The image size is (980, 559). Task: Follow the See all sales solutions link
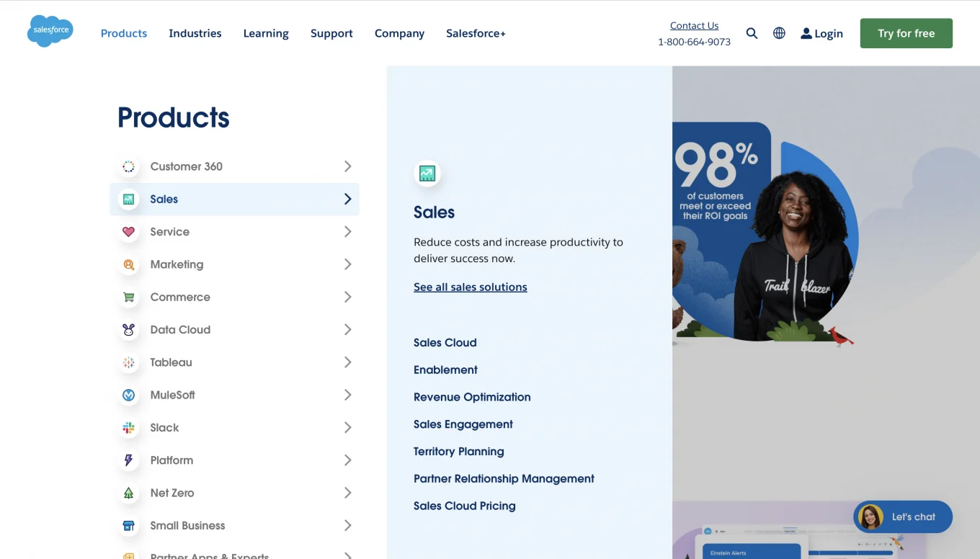[470, 287]
